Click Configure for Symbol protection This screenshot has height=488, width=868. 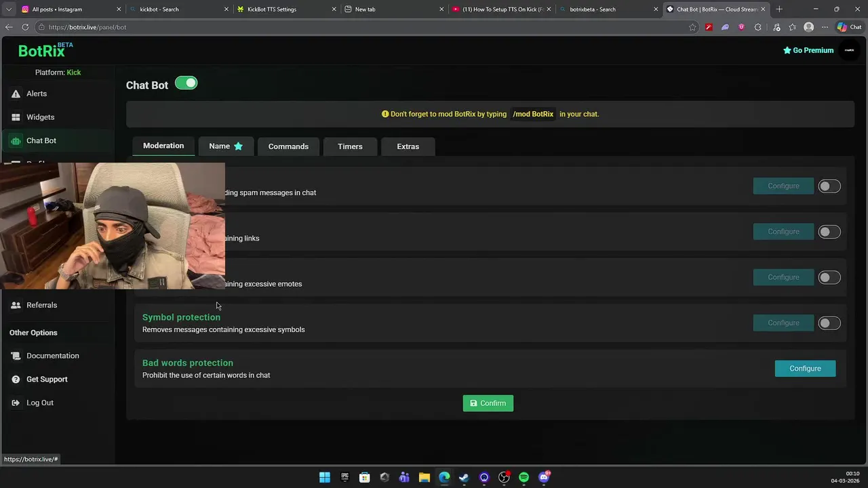tap(783, 323)
